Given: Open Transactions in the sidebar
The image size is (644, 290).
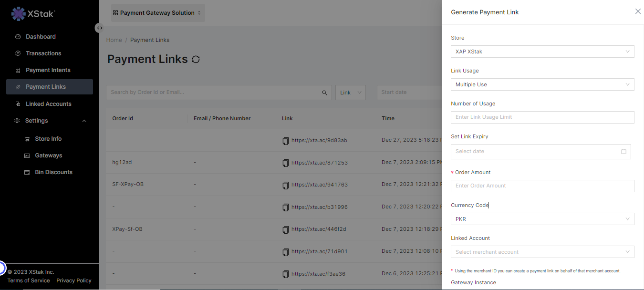Looking at the screenshot, I should pyautogui.click(x=43, y=53).
